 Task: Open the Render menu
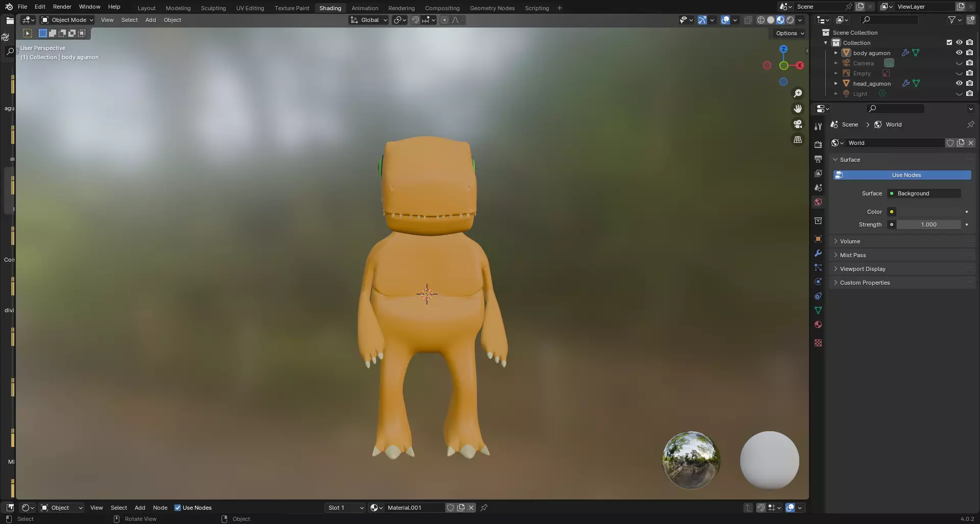(x=62, y=7)
